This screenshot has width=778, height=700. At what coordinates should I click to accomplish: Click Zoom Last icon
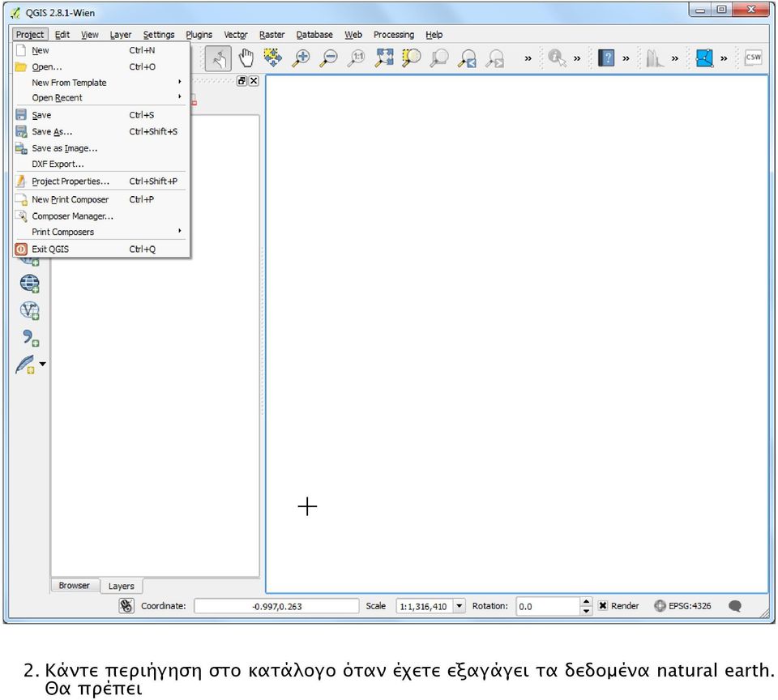(467, 58)
